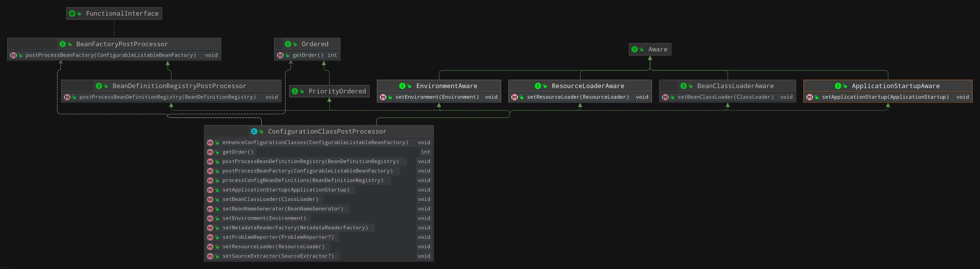Click the interface icon of PriorityOrdered

(x=295, y=91)
